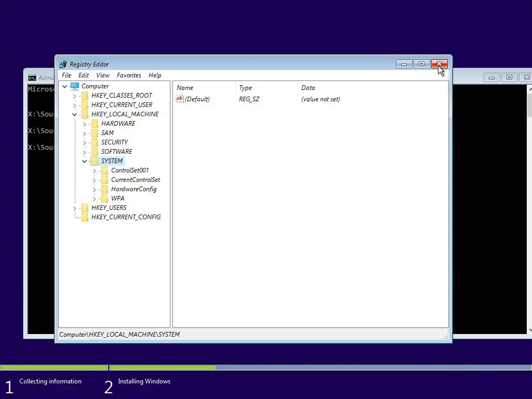Click the Collecting information progress bar
Screen dimensions: 532x399
[x=54, y=367]
